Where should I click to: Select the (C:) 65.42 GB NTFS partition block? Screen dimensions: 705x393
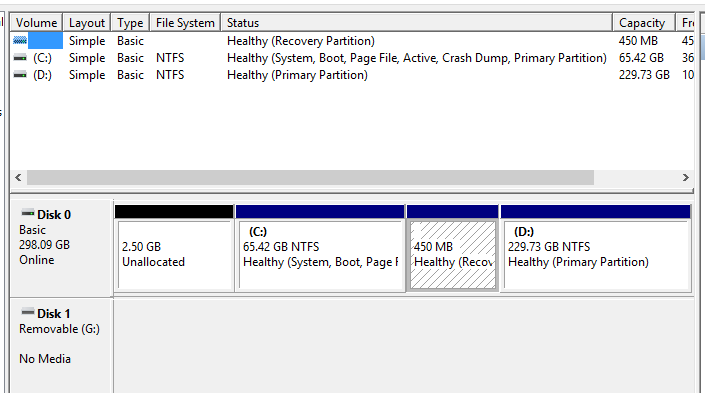320,248
